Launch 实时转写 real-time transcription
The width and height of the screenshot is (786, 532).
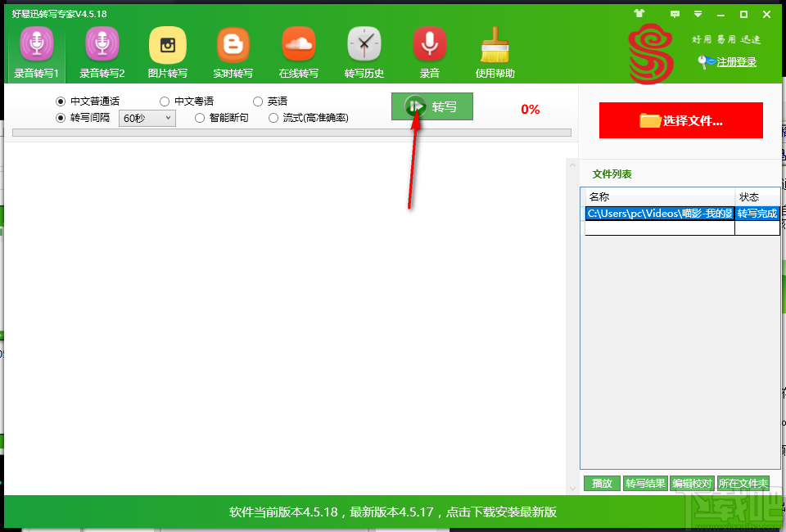click(x=233, y=51)
